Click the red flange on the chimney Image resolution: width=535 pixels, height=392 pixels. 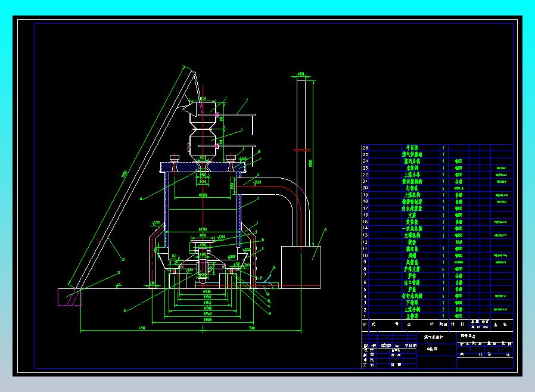[x=301, y=150]
